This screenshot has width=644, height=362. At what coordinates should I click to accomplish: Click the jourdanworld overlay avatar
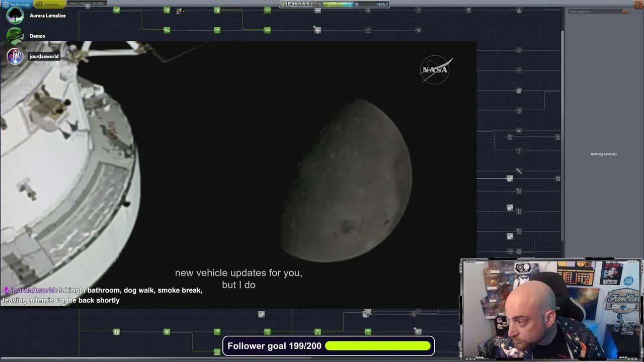point(15,56)
